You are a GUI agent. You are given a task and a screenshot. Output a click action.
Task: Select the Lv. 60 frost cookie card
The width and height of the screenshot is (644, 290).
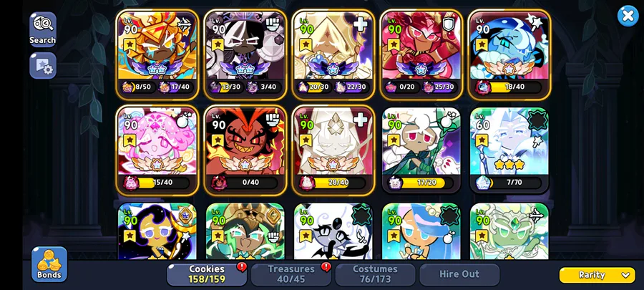pyautogui.click(x=509, y=150)
